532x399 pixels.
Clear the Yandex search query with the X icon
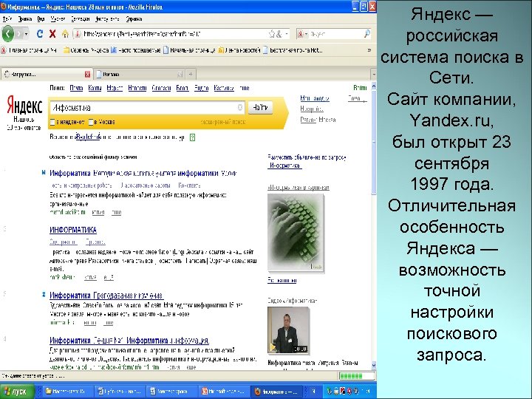click(240, 108)
